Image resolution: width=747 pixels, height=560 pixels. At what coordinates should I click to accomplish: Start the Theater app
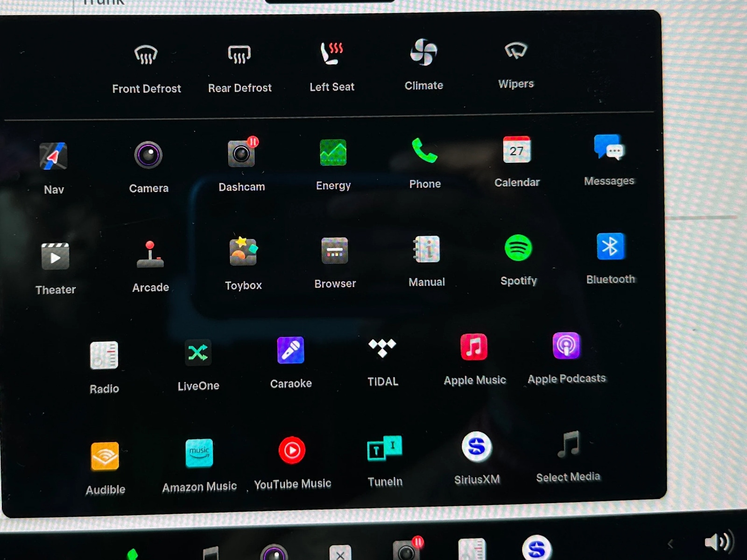(x=55, y=257)
